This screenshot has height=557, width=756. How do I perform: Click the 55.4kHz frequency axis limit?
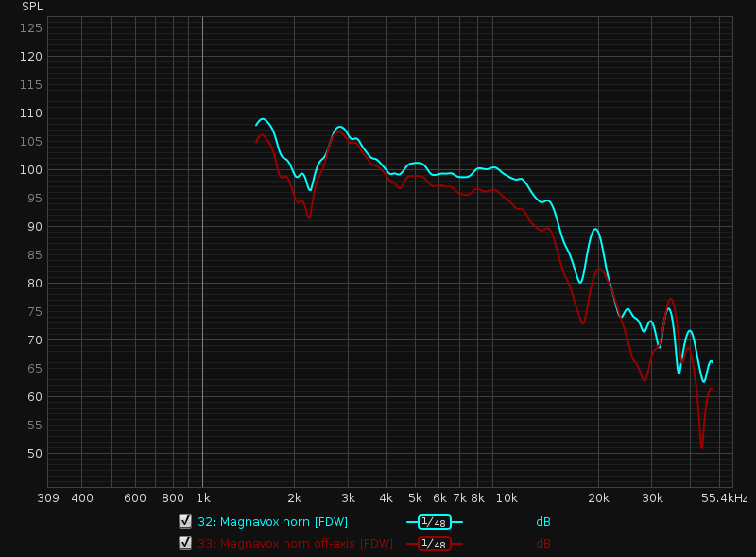pyautogui.click(x=724, y=498)
